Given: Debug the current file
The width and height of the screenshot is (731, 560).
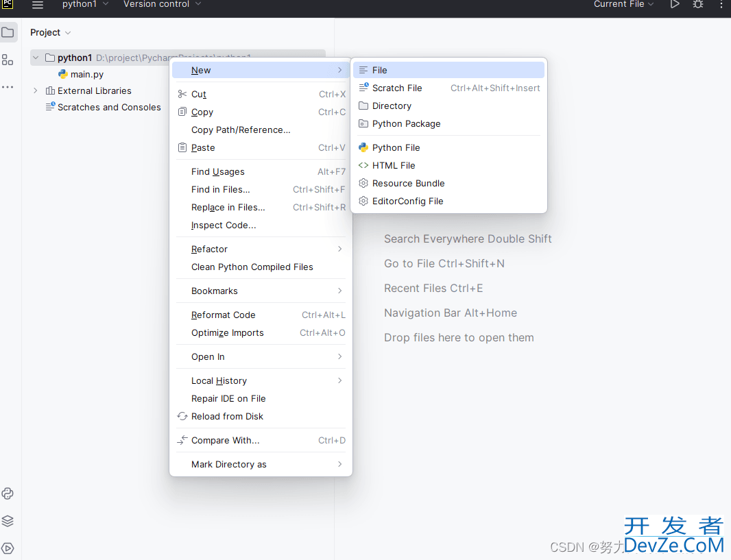Looking at the screenshot, I should 698,4.
